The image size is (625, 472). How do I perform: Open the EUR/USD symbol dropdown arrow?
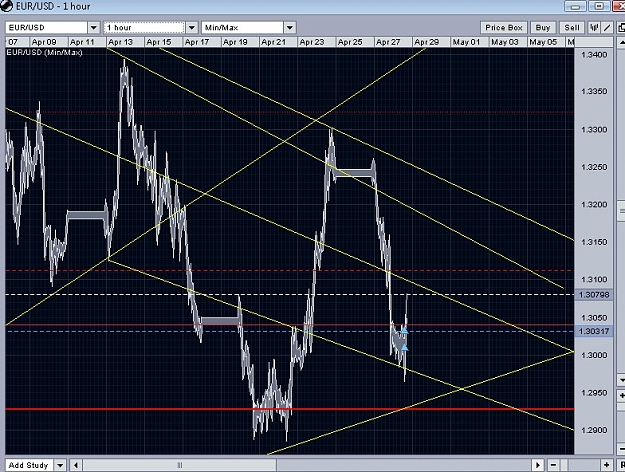pos(94,28)
